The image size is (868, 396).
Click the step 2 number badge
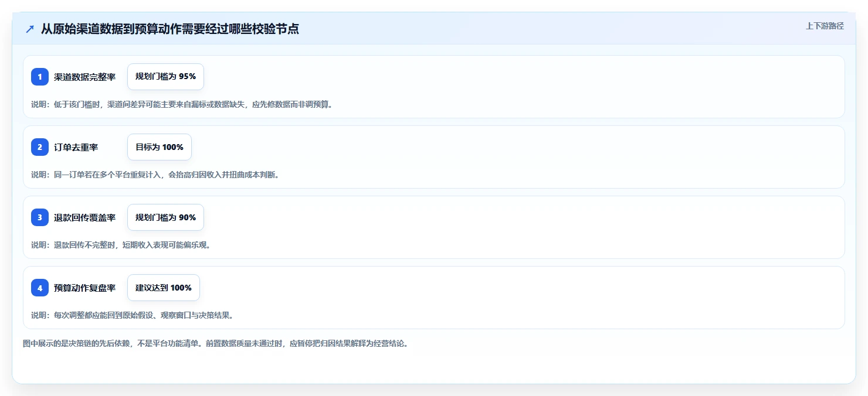click(x=40, y=147)
